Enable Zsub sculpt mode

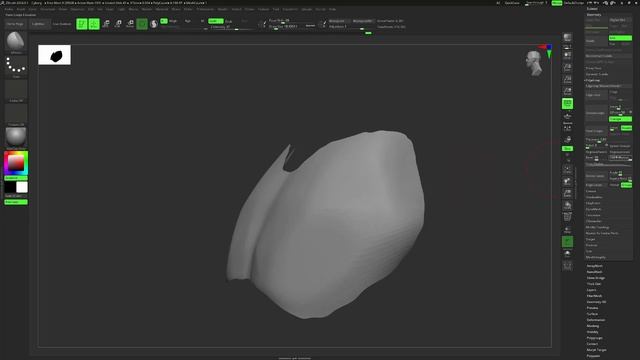[229, 21]
